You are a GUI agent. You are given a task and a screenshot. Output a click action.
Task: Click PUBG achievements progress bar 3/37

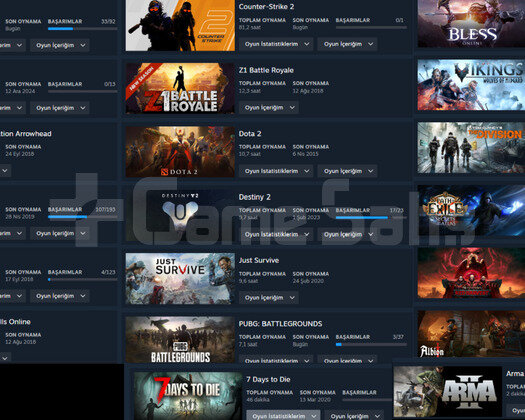(371, 344)
